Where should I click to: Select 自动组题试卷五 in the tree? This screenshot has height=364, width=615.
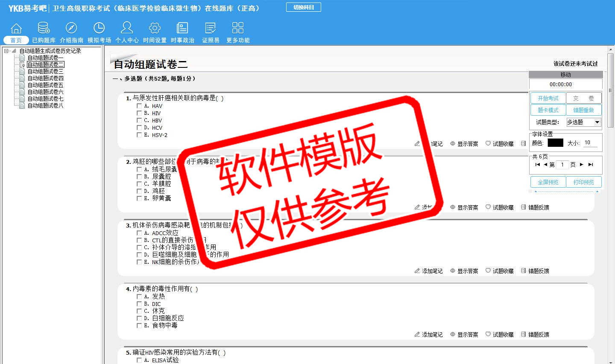45,85
